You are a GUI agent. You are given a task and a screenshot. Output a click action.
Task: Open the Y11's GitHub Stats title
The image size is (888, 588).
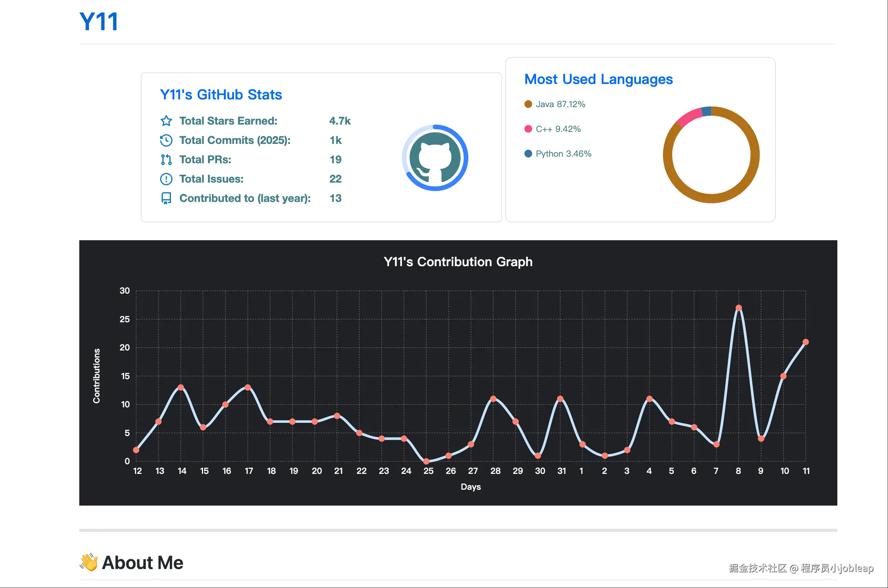click(x=221, y=95)
